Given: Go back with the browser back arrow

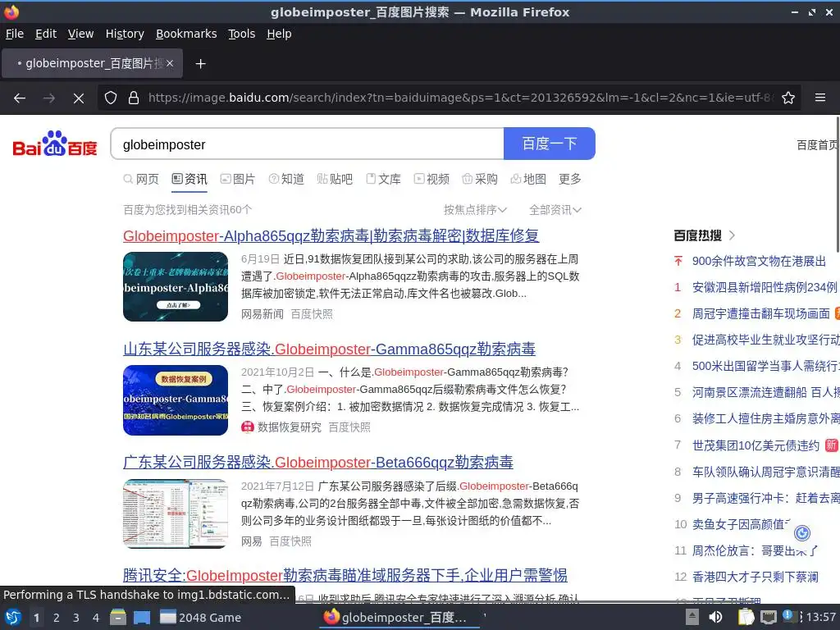Looking at the screenshot, I should [20, 98].
